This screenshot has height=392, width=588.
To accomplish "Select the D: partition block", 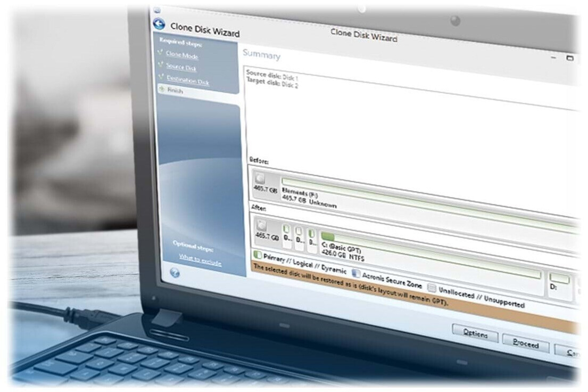I will [558, 284].
